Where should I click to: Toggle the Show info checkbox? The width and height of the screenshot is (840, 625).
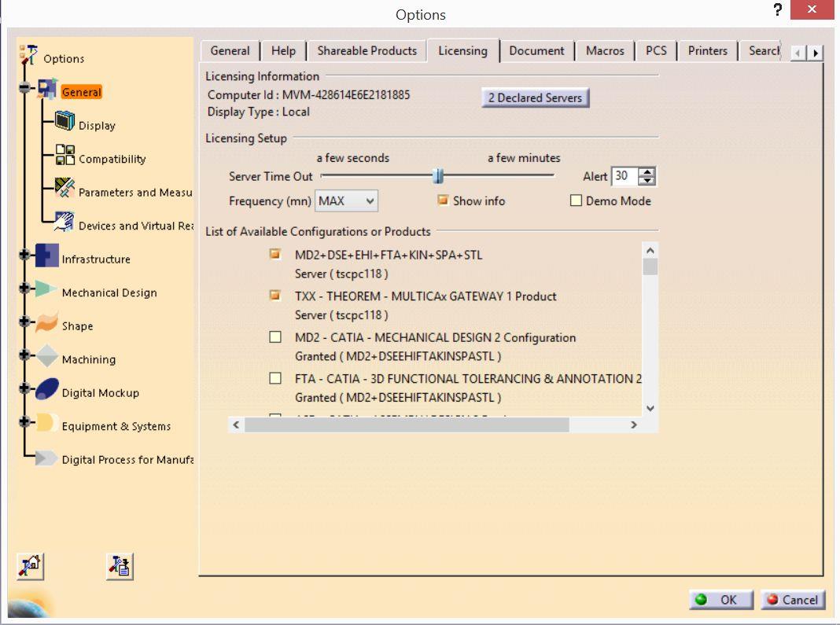[443, 200]
